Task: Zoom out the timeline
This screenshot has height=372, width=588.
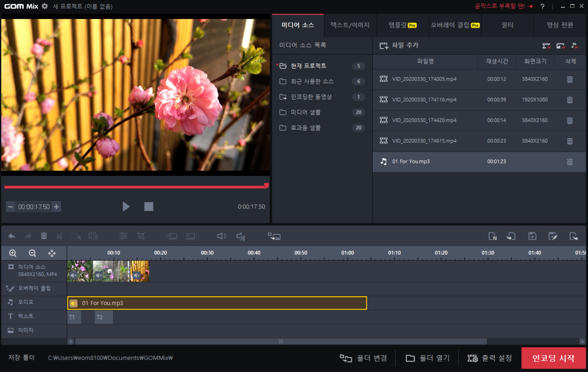Action: pos(32,253)
